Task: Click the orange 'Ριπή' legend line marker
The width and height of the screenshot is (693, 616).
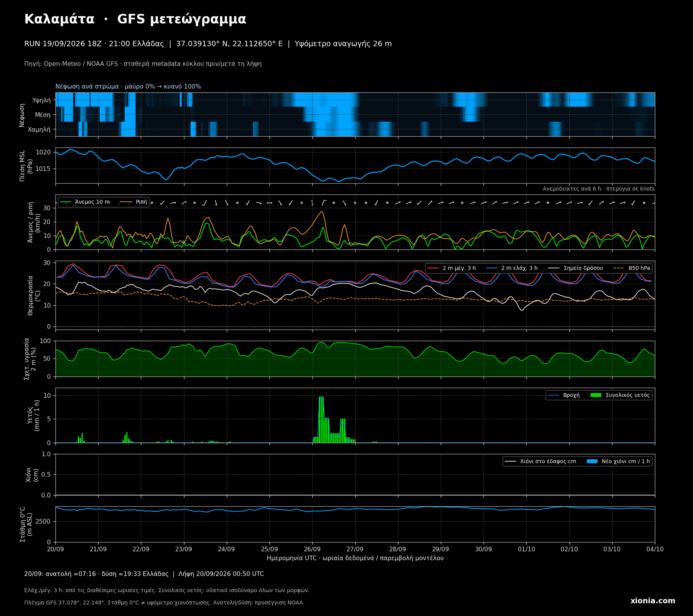Action: pyautogui.click(x=126, y=202)
